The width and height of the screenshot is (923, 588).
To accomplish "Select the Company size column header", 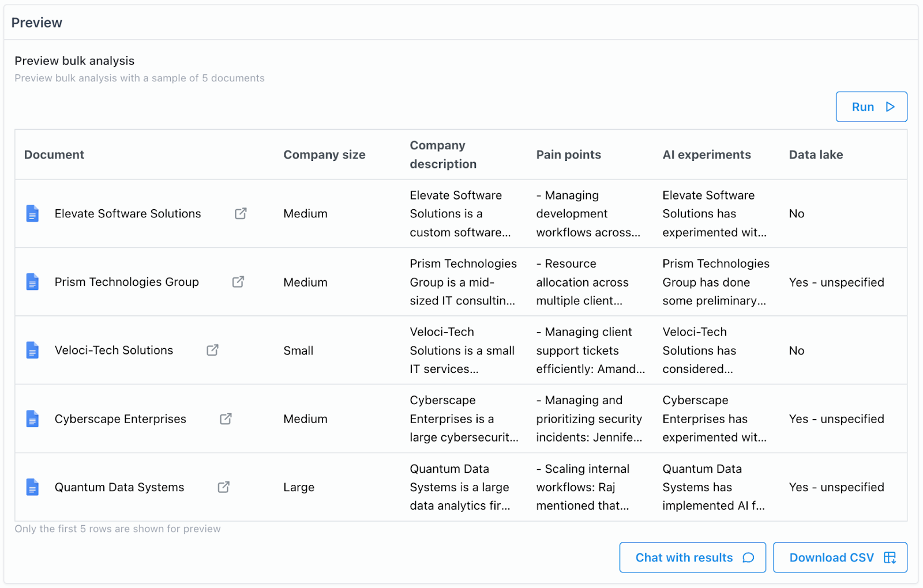I will pos(324,154).
